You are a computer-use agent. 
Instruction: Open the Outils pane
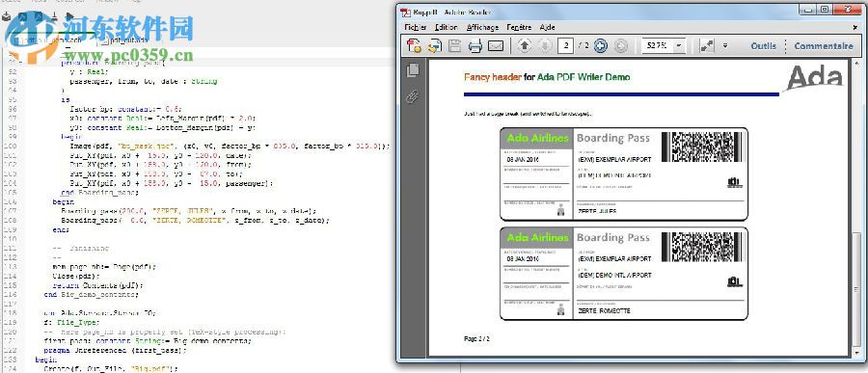(x=764, y=46)
